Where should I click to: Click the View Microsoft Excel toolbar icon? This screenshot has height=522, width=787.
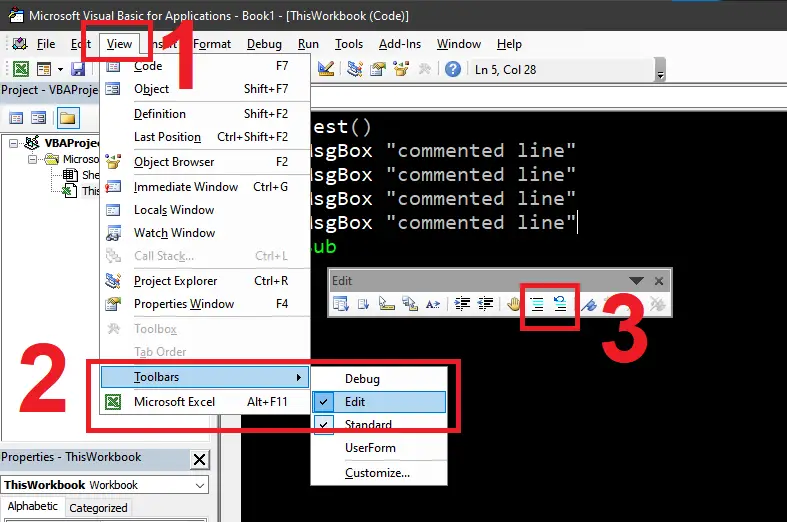pyautogui.click(x=21, y=69)
